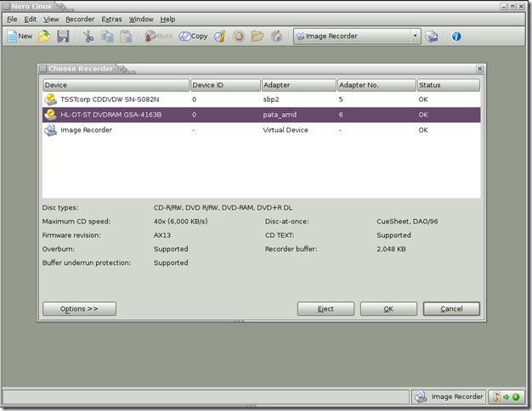This screenshot has height=411, width=532.
Task: Click the green arrow status bar icon
Action: coord(507,397)
